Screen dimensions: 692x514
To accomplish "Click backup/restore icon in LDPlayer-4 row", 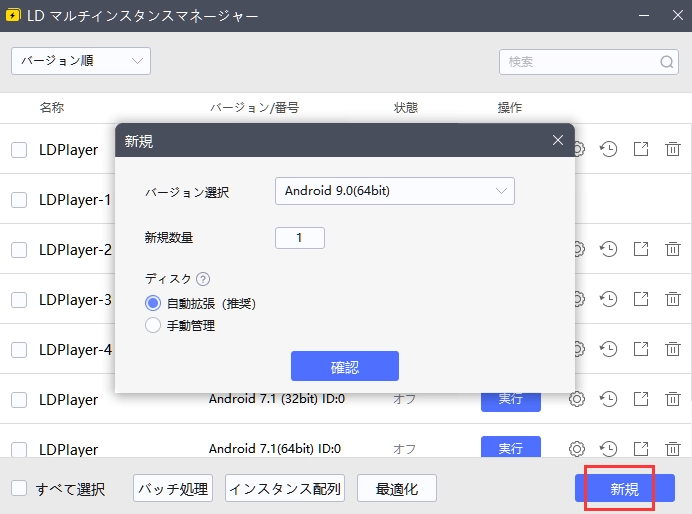I will tap(608, 349).
